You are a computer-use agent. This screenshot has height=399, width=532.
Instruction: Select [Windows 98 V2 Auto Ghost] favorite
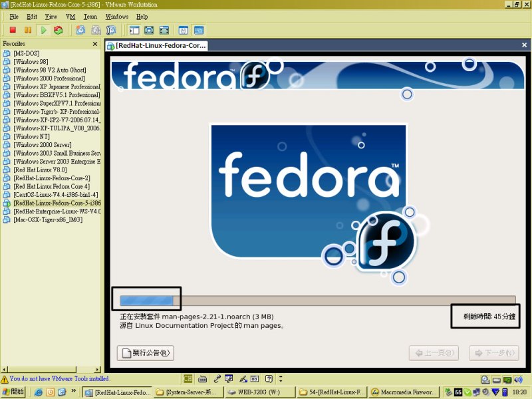click(x=49, y=70)
